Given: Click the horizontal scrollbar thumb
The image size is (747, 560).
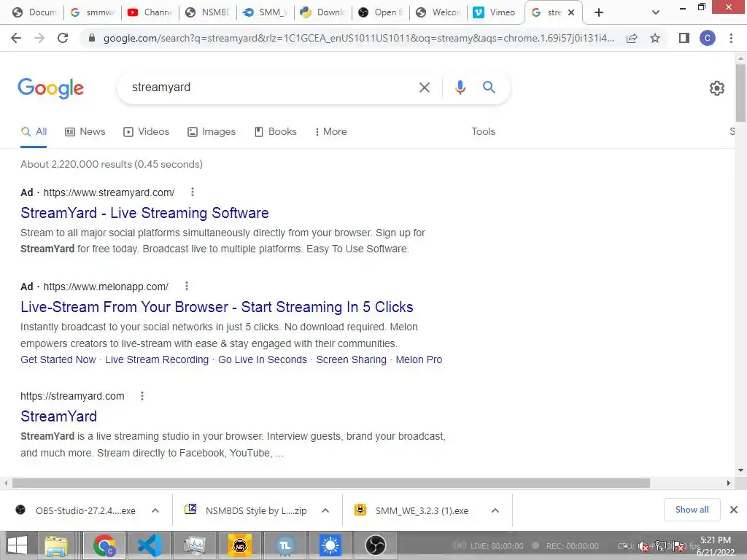Looking at the screenshot, I should coord(331,483).
